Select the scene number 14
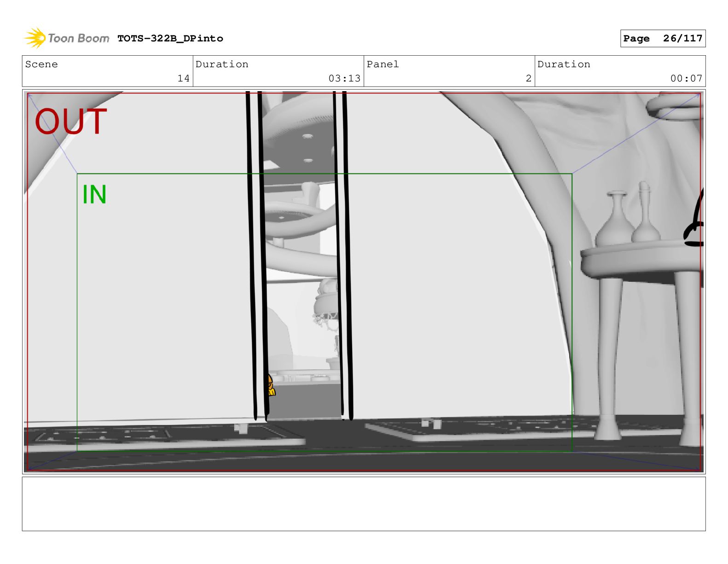 (184, 78)
